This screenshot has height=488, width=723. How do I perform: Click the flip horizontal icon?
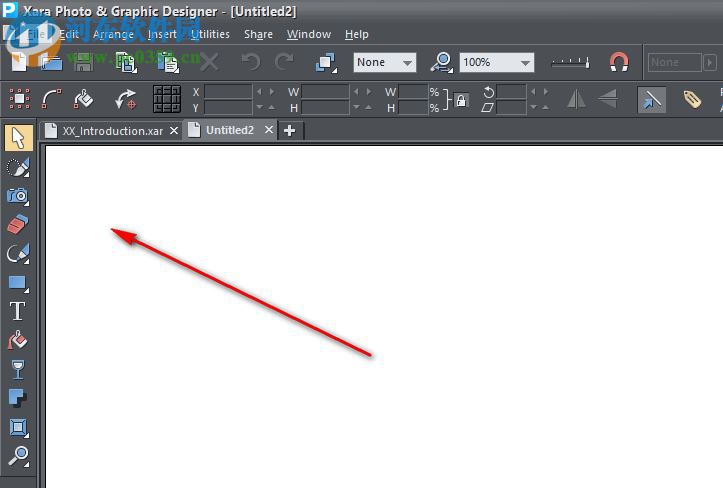(576, 99)
